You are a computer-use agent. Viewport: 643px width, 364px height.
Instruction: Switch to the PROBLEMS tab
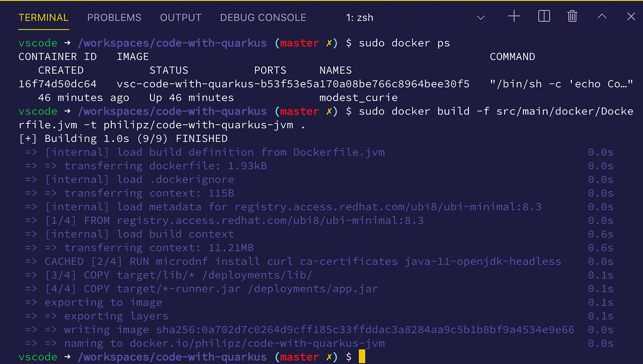click(114, 18)
